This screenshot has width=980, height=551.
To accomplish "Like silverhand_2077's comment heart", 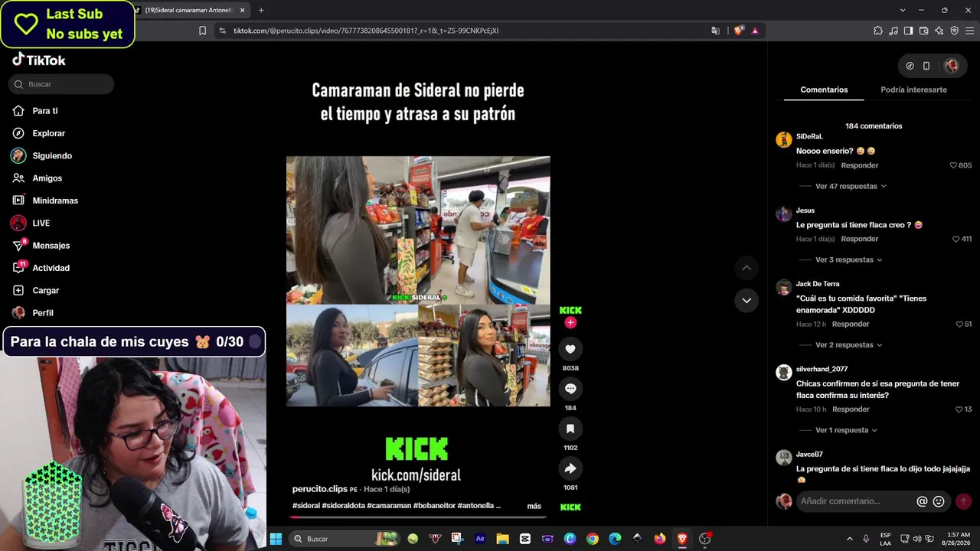I will pos(959,409).
